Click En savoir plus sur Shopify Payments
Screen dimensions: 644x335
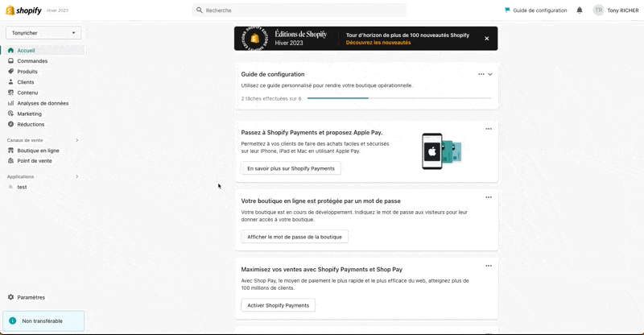291,168
